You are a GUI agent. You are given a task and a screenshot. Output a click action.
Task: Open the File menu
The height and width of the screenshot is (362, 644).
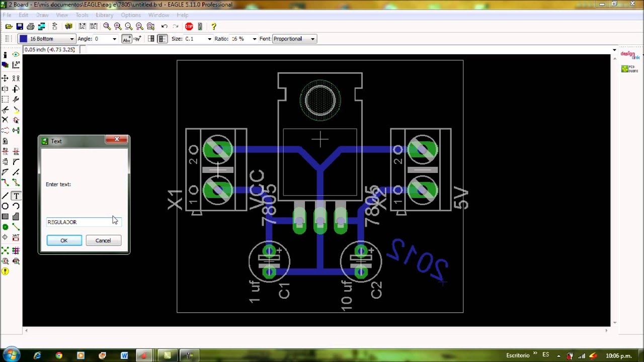click(x=7, y=15)
